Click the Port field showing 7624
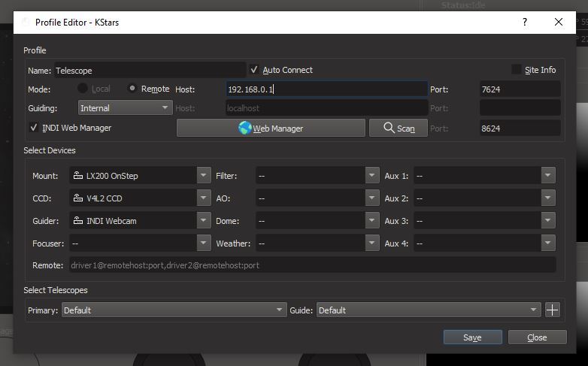 pos(520,89)
